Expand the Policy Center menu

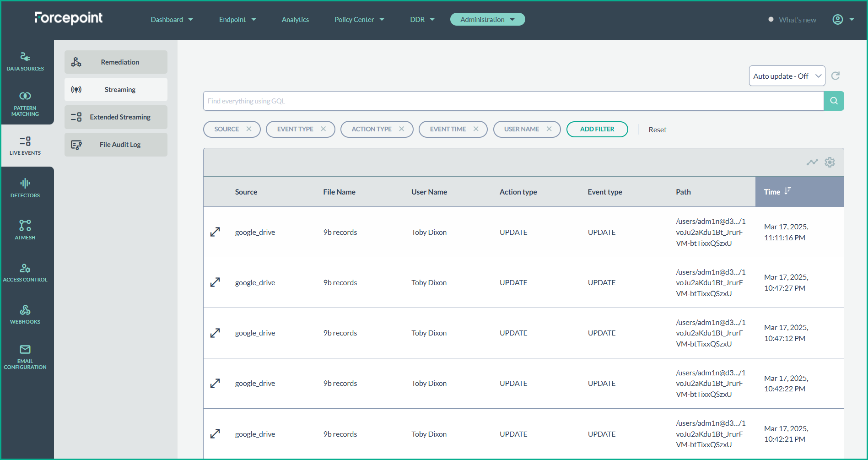pos(359,20)
